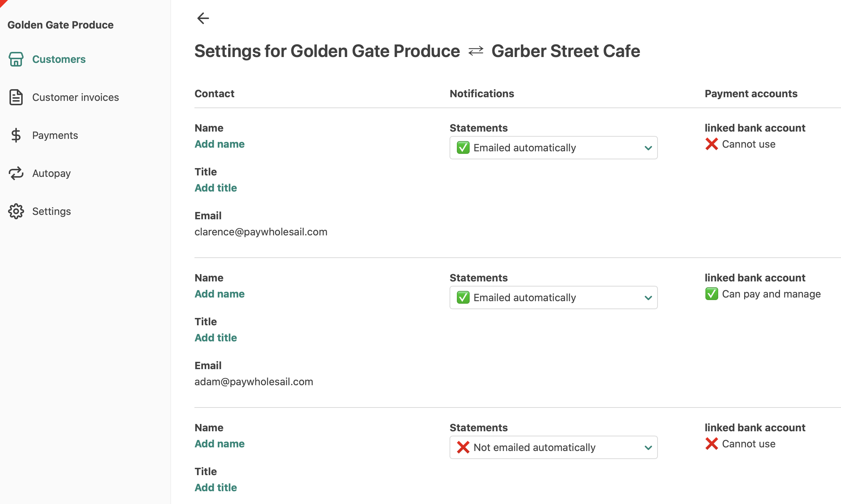Click green check beside Can pay and manage
Viewport: 841px width, 504px height.
pos(712,294)
